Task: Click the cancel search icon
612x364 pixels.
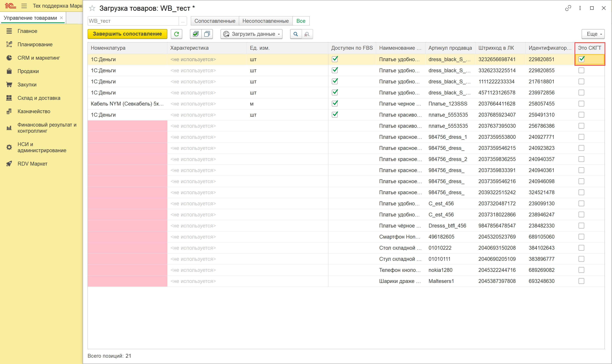Action: (307, 34)
